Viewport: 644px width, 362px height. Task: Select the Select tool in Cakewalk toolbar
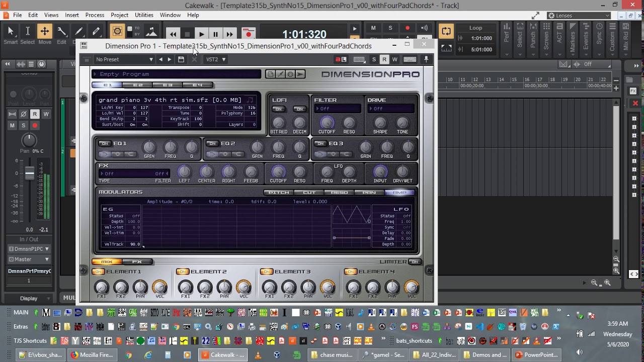pos(27,32)
